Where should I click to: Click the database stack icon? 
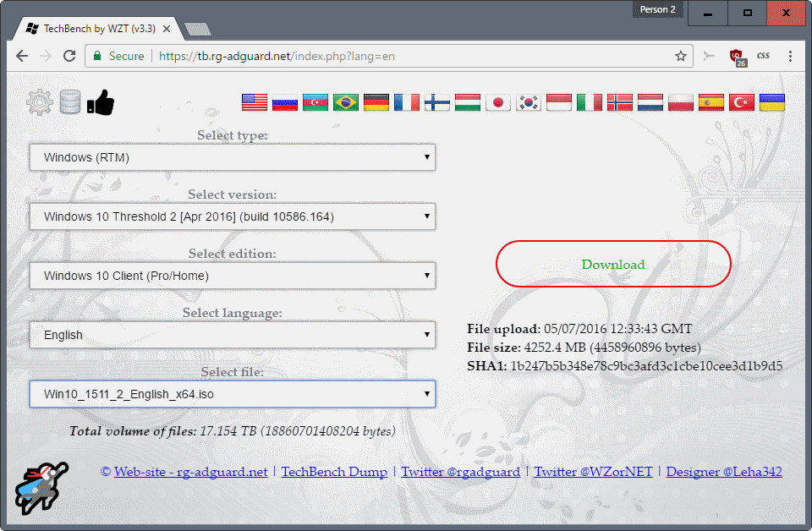click(70, 102)
